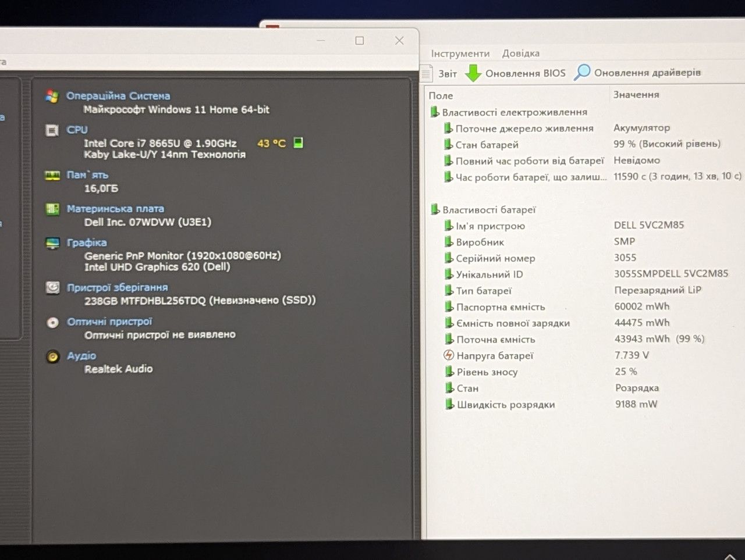The width and height of the screenshot is (745, 560).
Task: Click Оновлення драйверів with magnifier icon
Action: (637, 73)
